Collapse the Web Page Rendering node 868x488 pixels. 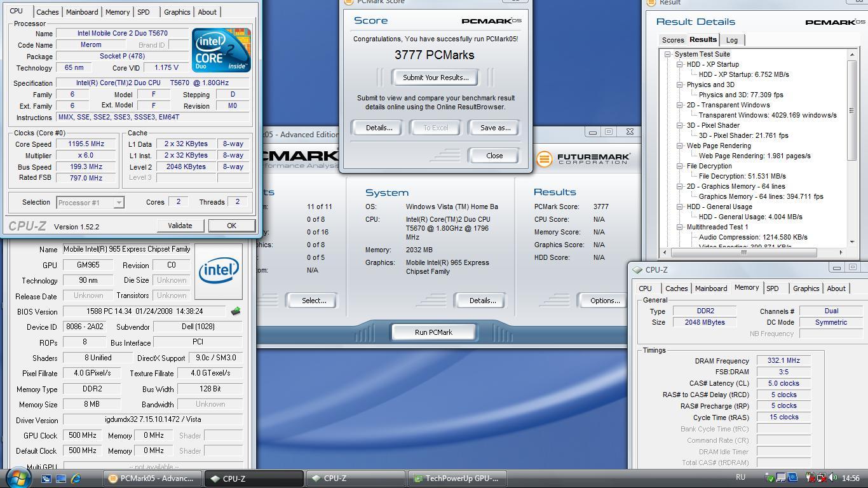point(680,146)
